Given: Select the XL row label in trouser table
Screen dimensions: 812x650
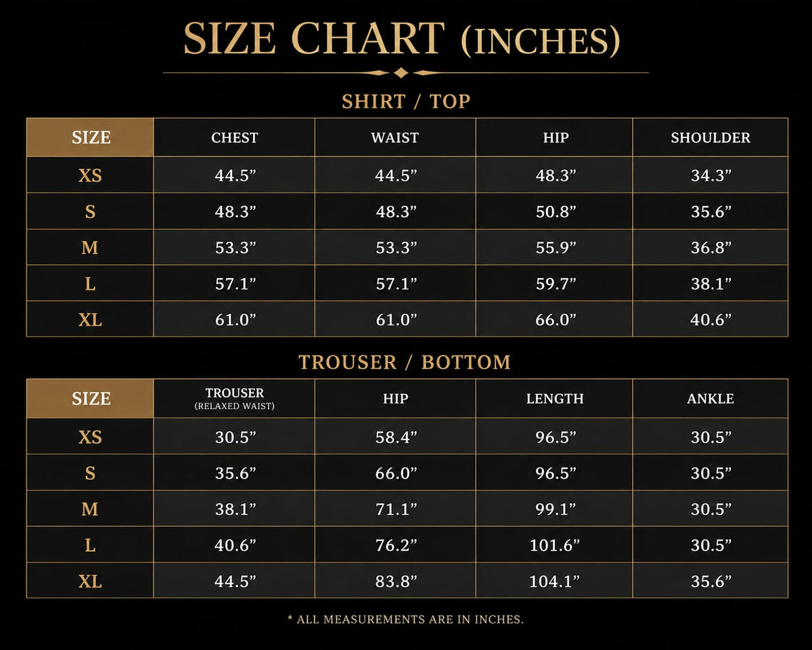Looking at the screenshot, I should [x=91, y=581].
